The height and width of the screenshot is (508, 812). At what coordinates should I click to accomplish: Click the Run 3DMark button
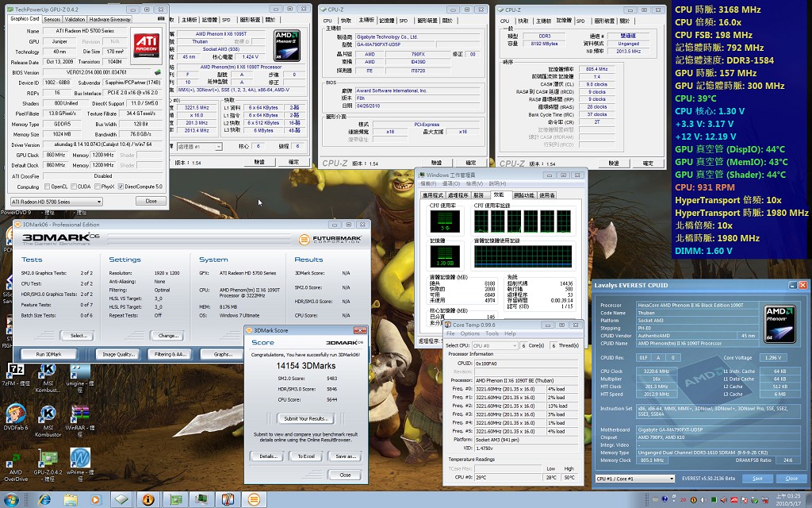point(48,354)
